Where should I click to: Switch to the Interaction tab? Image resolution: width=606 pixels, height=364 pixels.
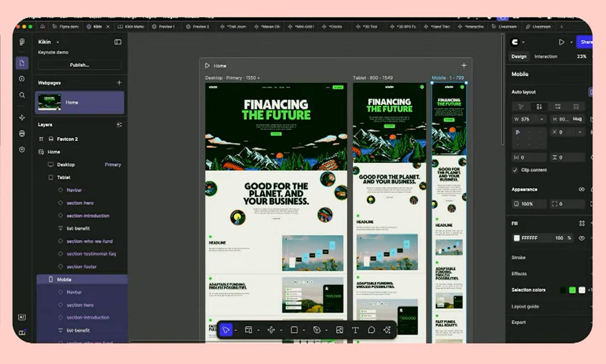545,56
